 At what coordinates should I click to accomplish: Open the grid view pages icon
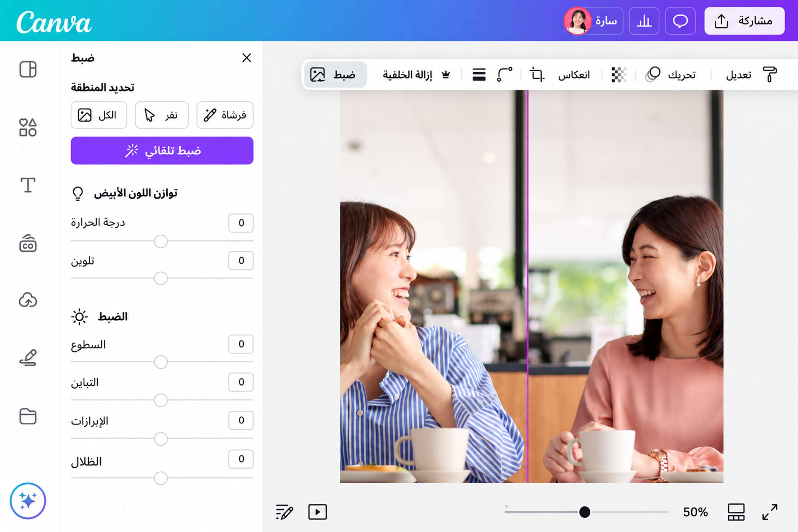pyautogui.click(x=736, y=512)
